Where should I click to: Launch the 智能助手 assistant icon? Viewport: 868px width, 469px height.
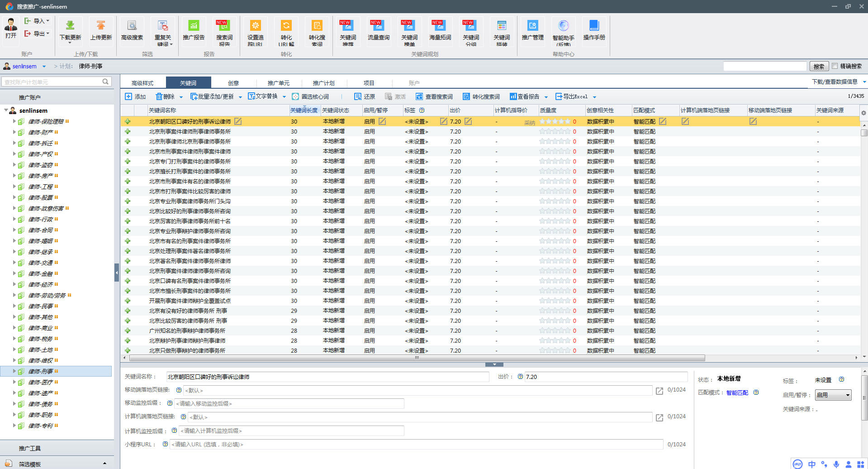[x=563, y=26]
